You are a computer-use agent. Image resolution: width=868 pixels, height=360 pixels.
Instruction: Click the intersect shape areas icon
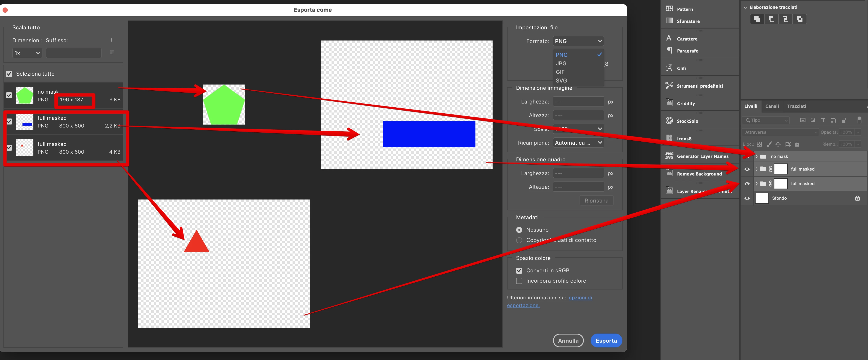coord(786,19)
